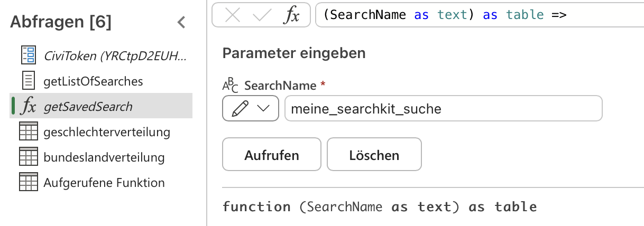Click inside the formula bar text
This screenshot has height=226, width=644.
[476, 15]
